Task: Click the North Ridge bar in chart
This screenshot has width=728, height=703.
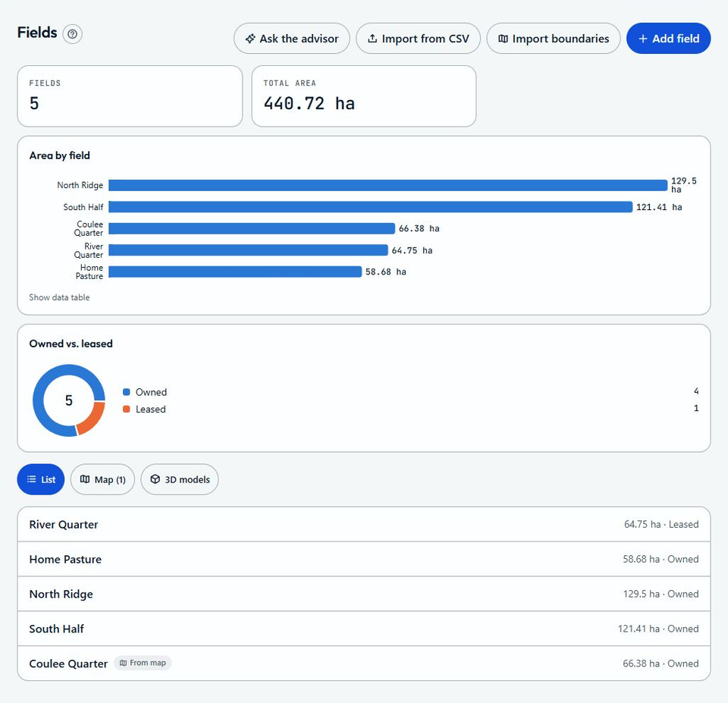Action: (x=388, y=185)
